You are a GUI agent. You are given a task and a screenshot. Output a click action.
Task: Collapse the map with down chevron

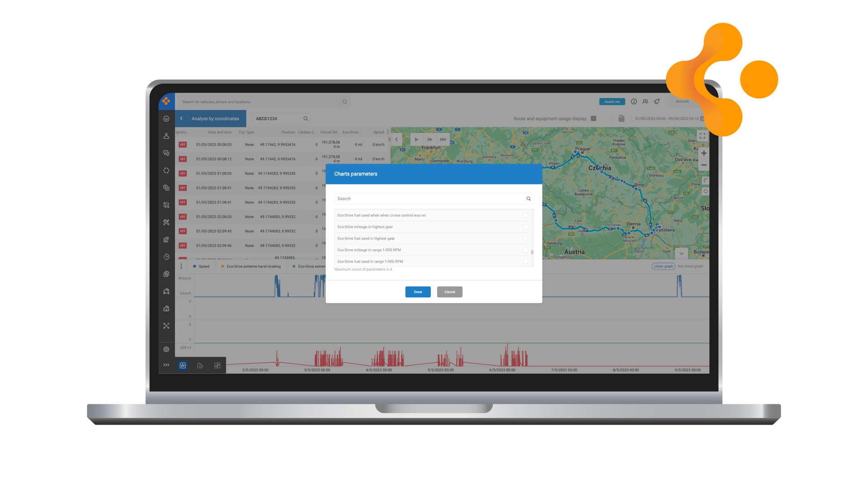pos(681,253)
